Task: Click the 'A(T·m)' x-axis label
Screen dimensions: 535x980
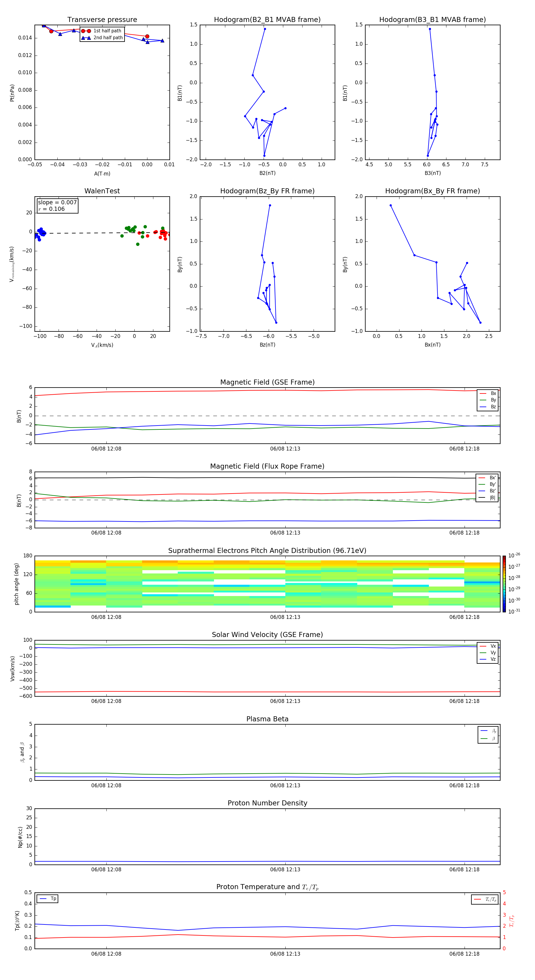Action: click(x=102, y=174)
